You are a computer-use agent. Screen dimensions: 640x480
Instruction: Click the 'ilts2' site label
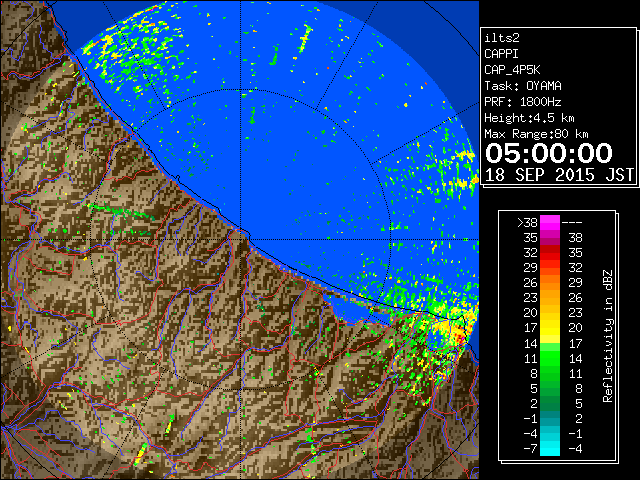pyautogui.click(x=502, y=38)
